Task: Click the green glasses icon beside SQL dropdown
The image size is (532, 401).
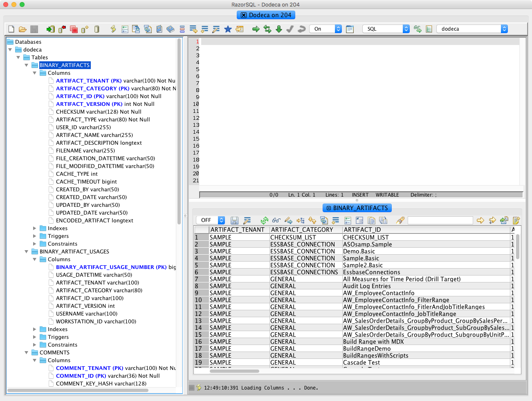Action: click(418, 29)
